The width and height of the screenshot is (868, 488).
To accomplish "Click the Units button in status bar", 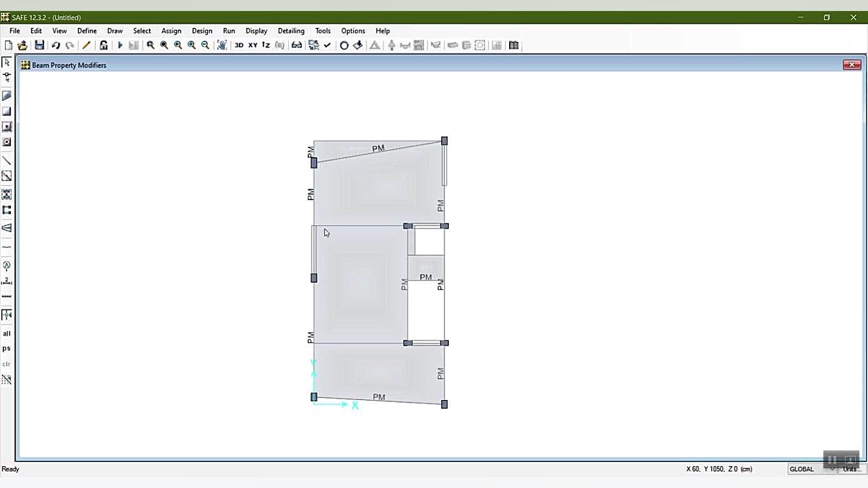I will [x=851, y=469].
